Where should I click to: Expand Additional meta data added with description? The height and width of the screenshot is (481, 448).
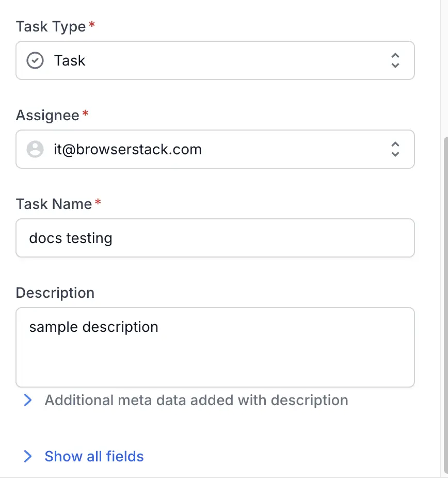pos(196,400)
